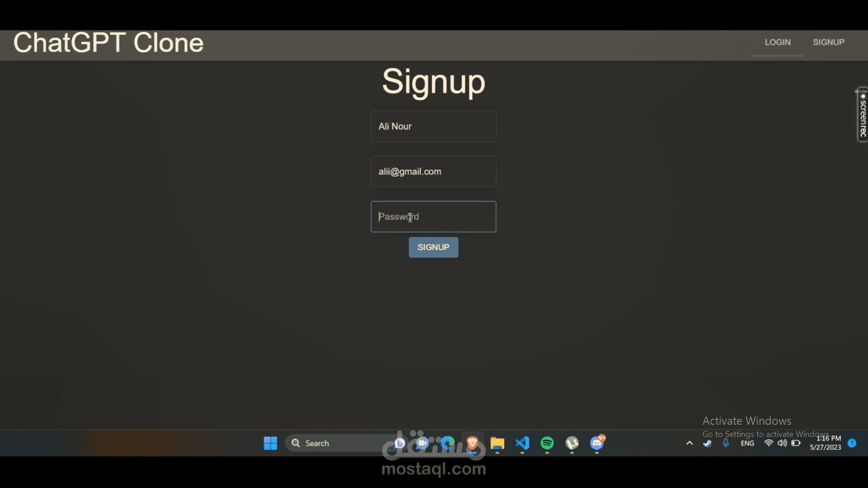
Task: Open the LOGIN tab in navbar
Action: click(x=778, y=42)
